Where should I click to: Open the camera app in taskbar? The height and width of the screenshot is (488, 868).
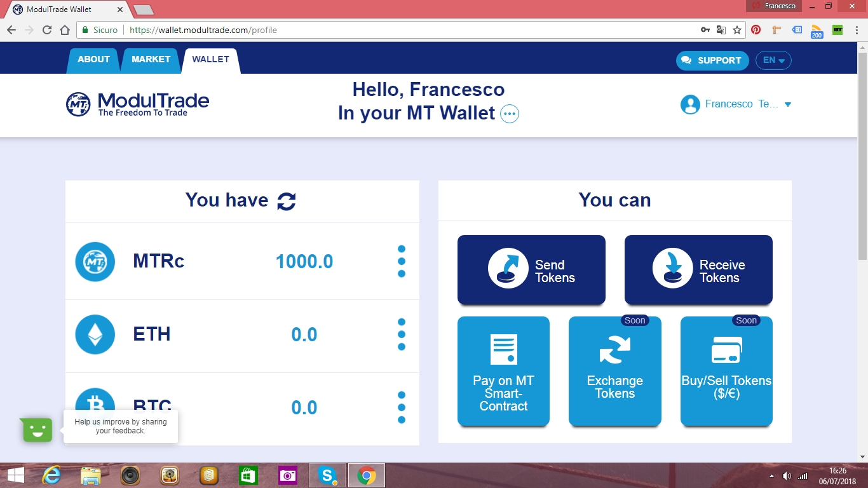point(288,475)
